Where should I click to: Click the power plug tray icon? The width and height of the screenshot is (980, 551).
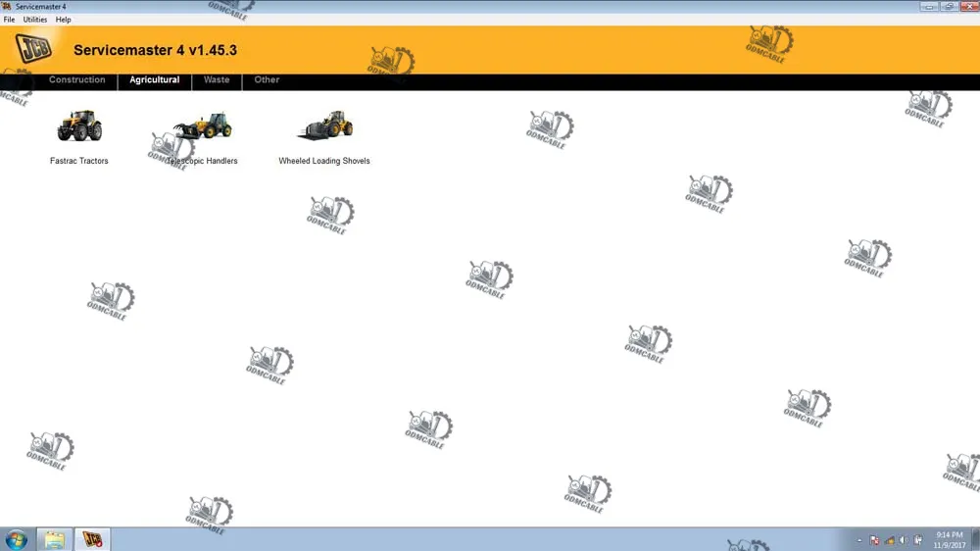click(918, 540)
